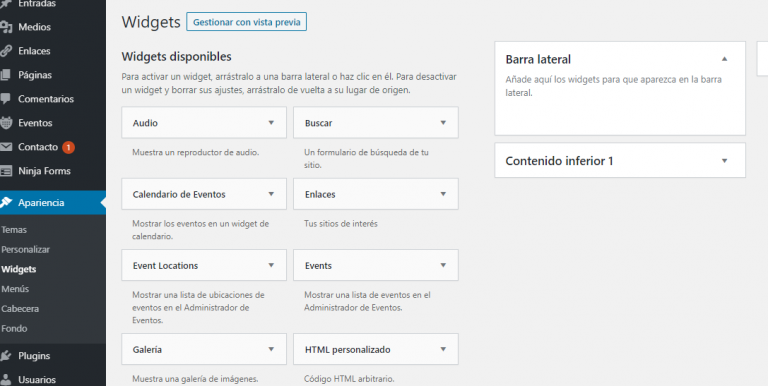Click the Plugins plug icon
The width and height of the screenshot is (768, 386).
[x=5, y=356]
